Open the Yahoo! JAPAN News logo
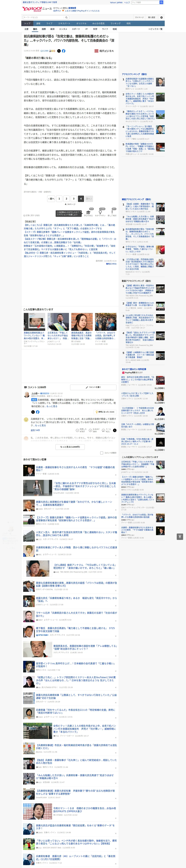The width and height of the screenshot is (186, 868). (x=37, y=9)
